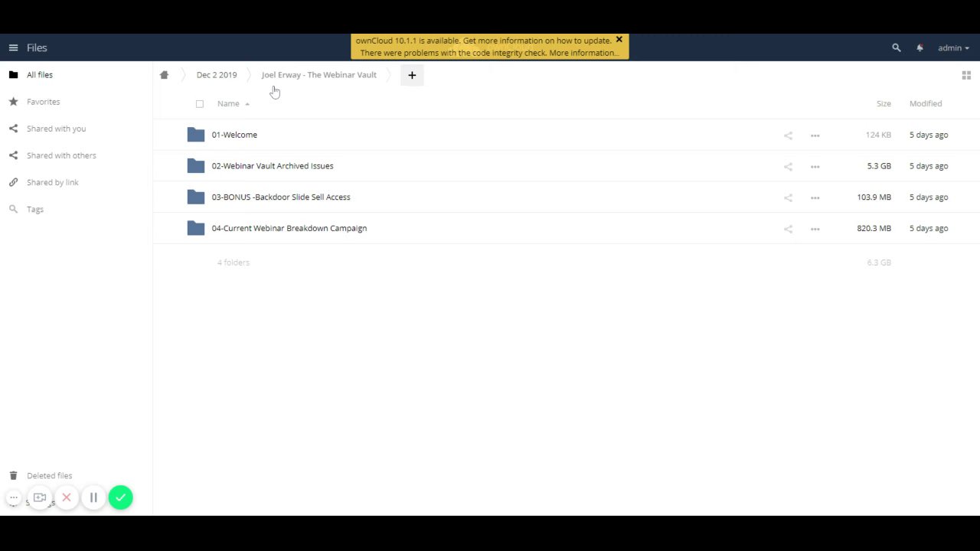Finish recording with green checkmark
980x551 pixels.
tap(120, 497)
